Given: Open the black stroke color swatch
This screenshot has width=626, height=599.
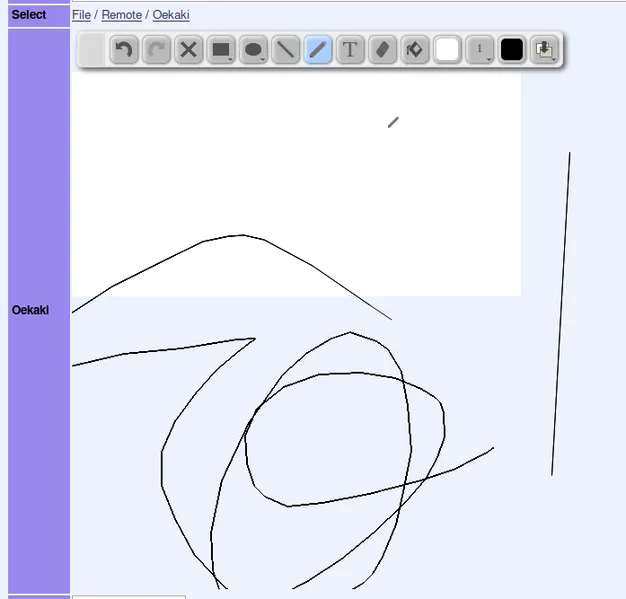Looking at the screenshot, I should pos(512,50).
